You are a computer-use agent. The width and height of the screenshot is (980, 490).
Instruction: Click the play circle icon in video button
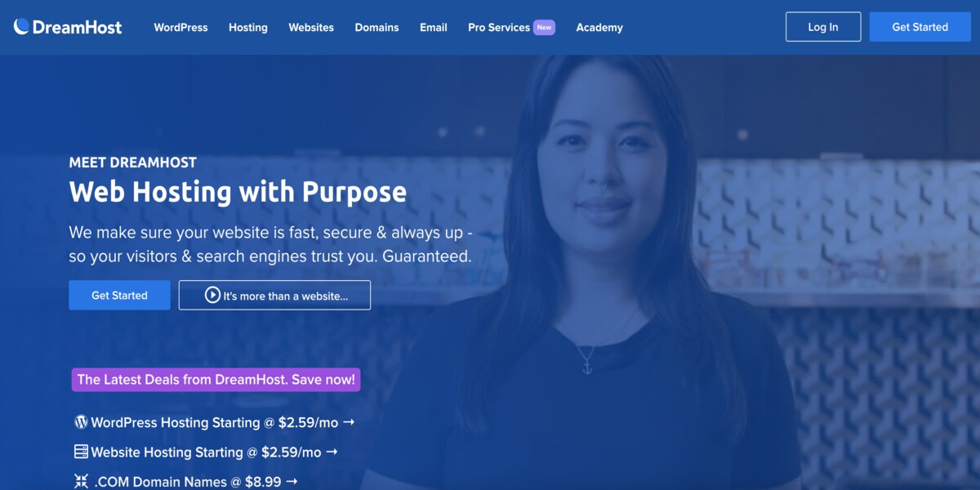[212, 296]
